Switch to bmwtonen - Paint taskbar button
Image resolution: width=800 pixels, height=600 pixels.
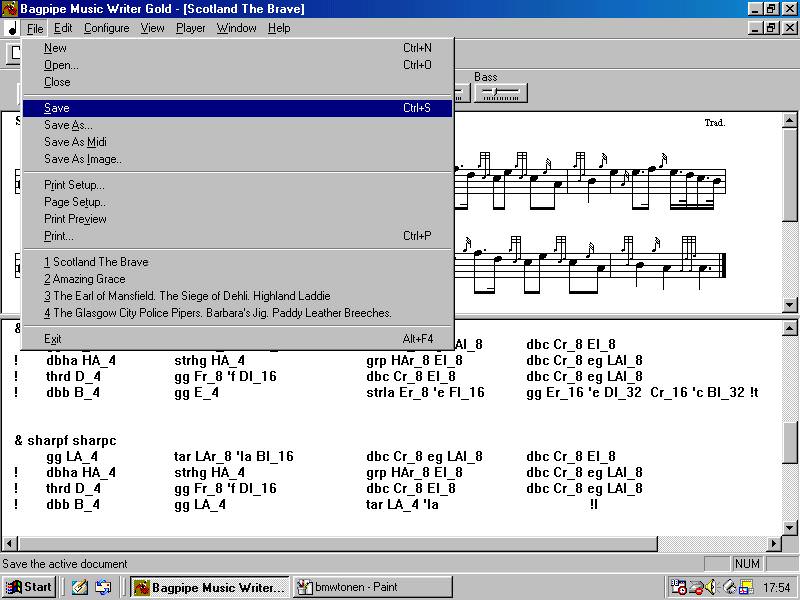[373, 587]
